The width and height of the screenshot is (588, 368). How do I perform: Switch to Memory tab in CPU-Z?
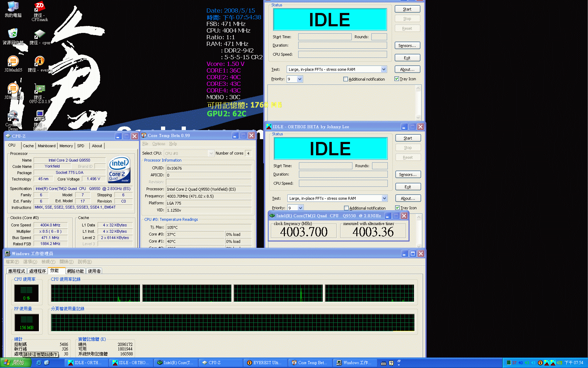pos(66,146)
